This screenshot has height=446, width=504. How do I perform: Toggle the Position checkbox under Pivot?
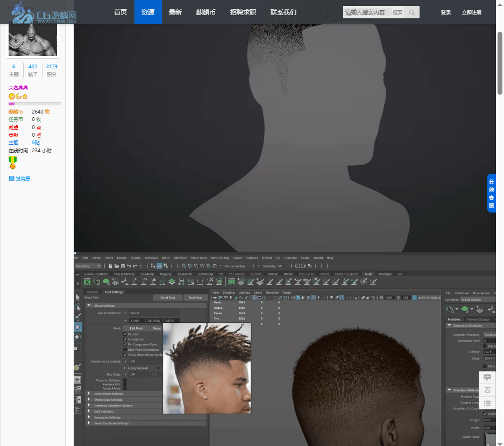tap(125, 334)
